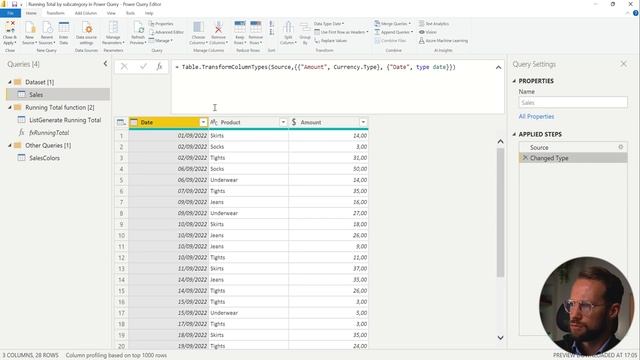Image resolution: width=640 pixels, height=360 pixels.
Task: Click the Recent Sources icon
Action: pyautogui.click(x=47, y=28)
